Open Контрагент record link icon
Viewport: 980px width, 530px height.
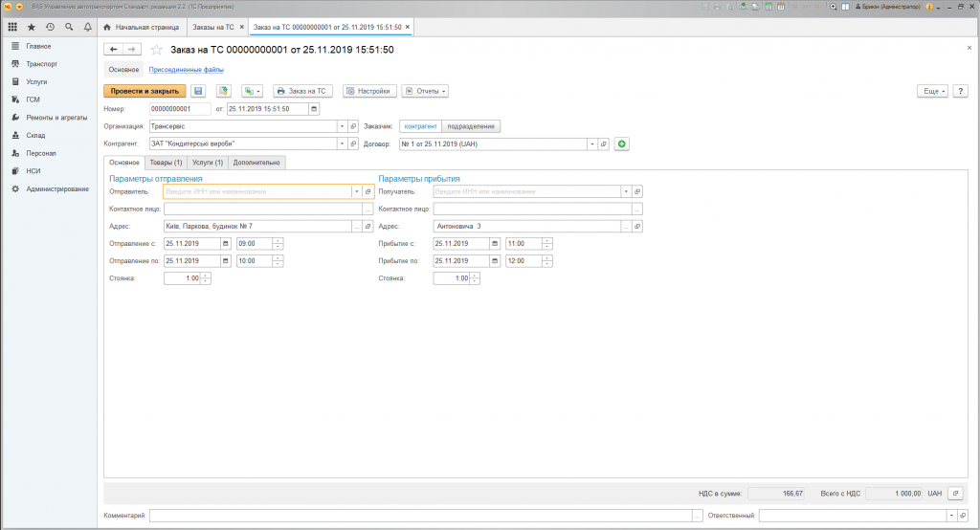pyautogui.click(x=353, y=144)
